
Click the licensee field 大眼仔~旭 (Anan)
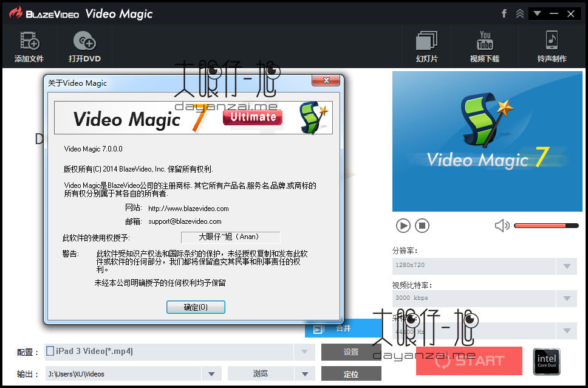[230, 237]
